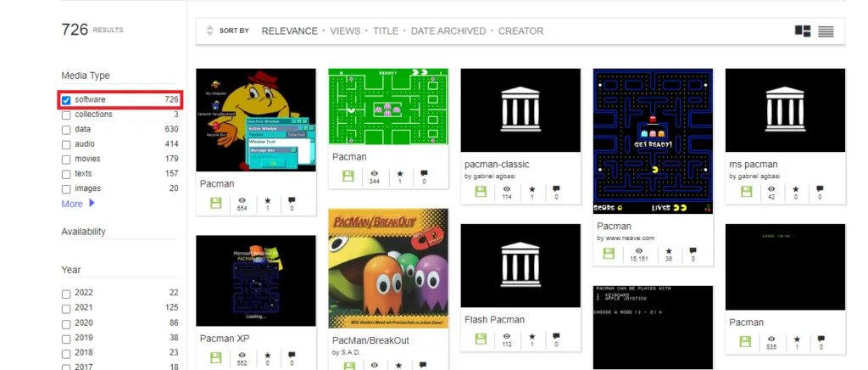Check the data media type checkbox

pyautogui.click(x=66, y=130)
